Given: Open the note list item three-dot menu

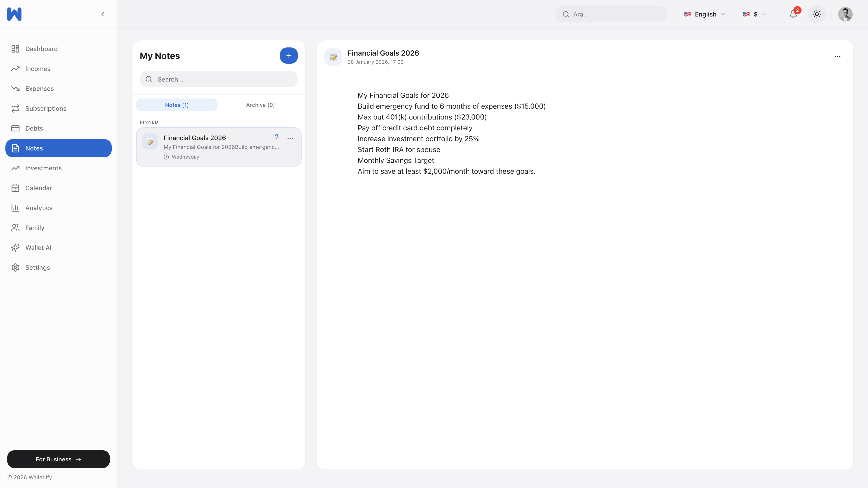Looking at the screenshot, I should (x=290, y=139).
